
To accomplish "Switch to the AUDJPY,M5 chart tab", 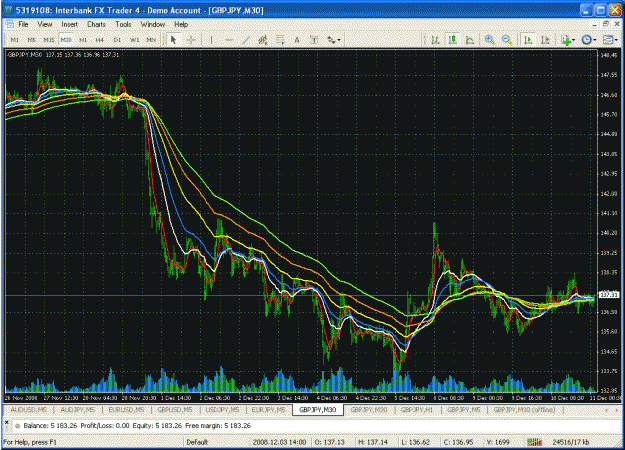I will tap(78, 410).
